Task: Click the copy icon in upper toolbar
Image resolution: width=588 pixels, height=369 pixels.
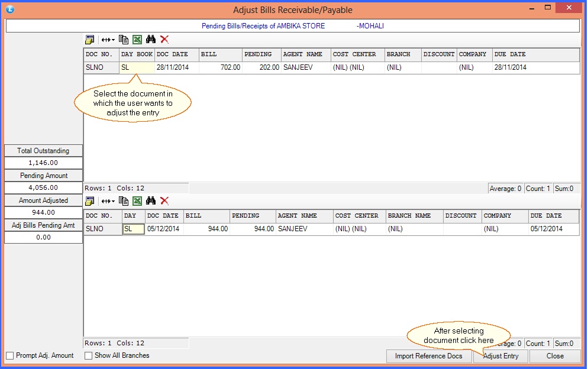Action: click(124, 40)
